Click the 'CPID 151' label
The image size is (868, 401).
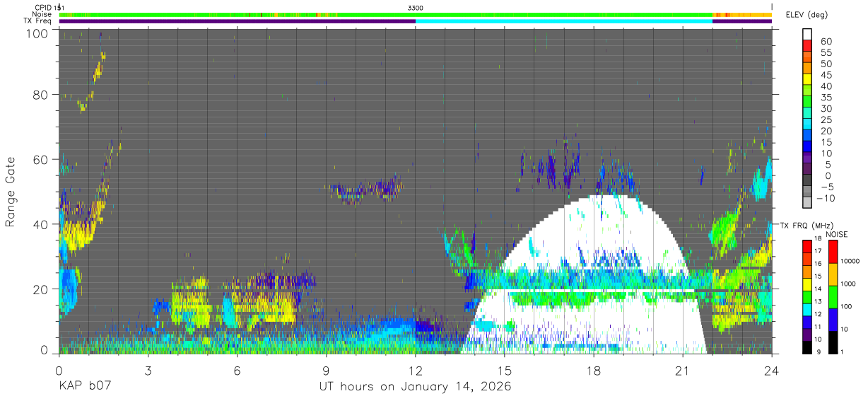(49, 7)
